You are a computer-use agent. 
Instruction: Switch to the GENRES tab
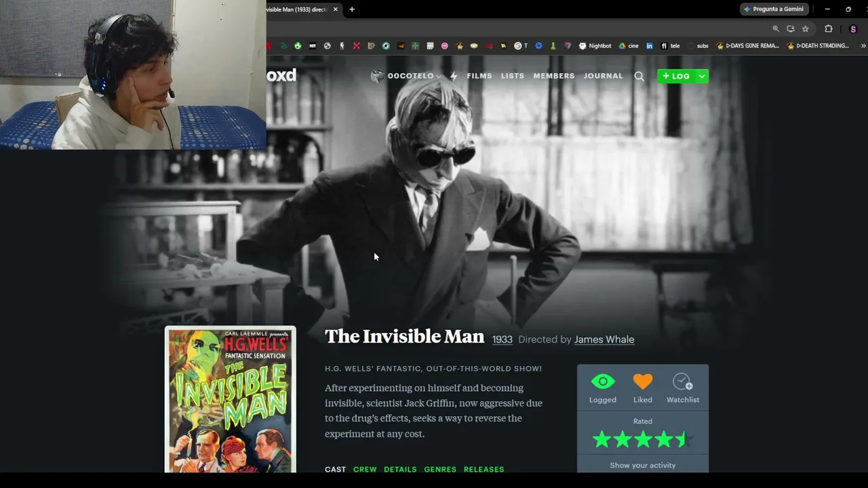coord(440,469)
